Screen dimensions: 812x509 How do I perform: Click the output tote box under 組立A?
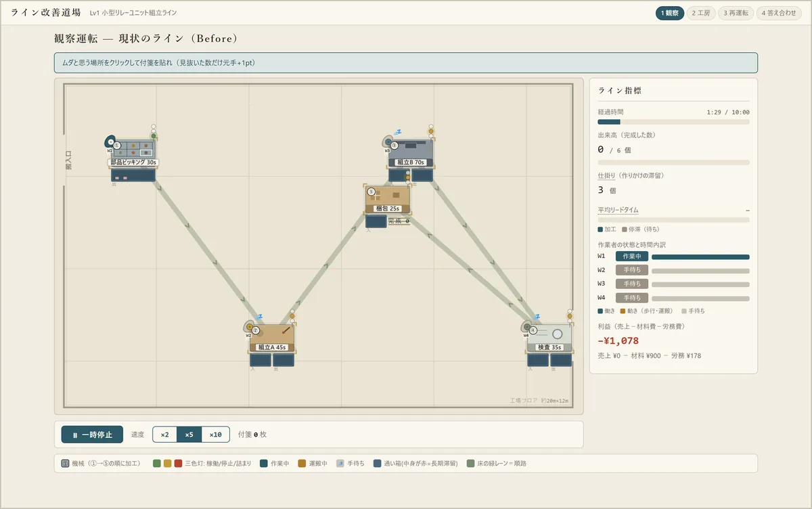pyautogui.click(x=283, y=359)
